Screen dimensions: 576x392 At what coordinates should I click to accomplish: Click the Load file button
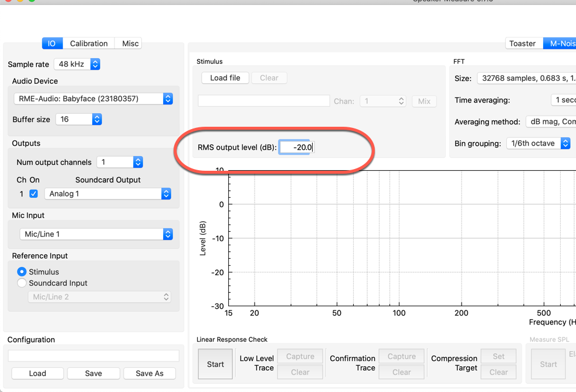coord(225,77)
